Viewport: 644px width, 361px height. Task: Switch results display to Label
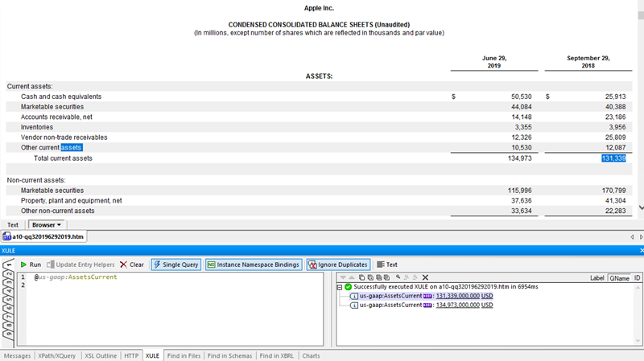[x=597, y=277]
